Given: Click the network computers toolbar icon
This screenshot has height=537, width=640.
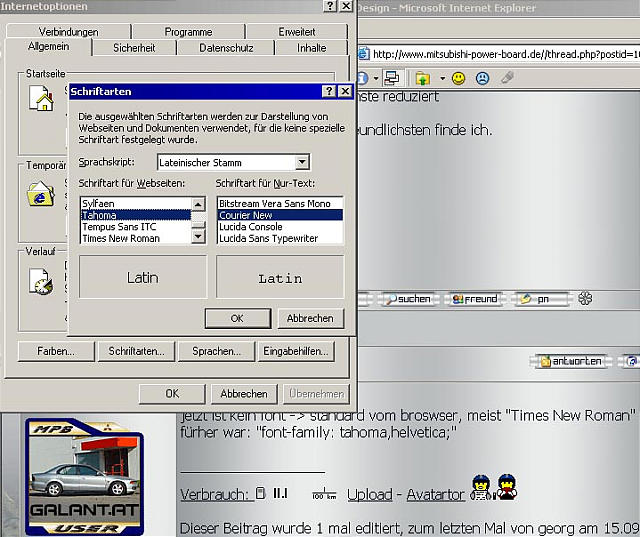Looking at the screenshot, I should (392, 78).
